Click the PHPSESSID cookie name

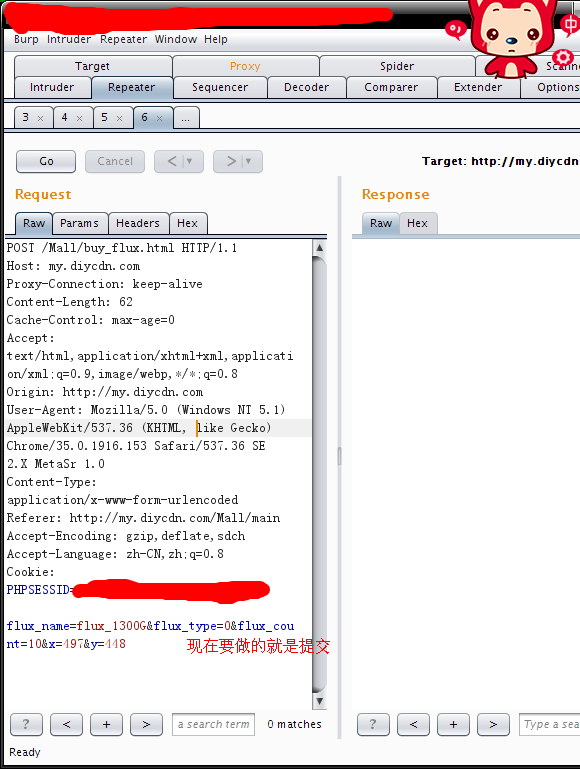(x=38, y=590)
